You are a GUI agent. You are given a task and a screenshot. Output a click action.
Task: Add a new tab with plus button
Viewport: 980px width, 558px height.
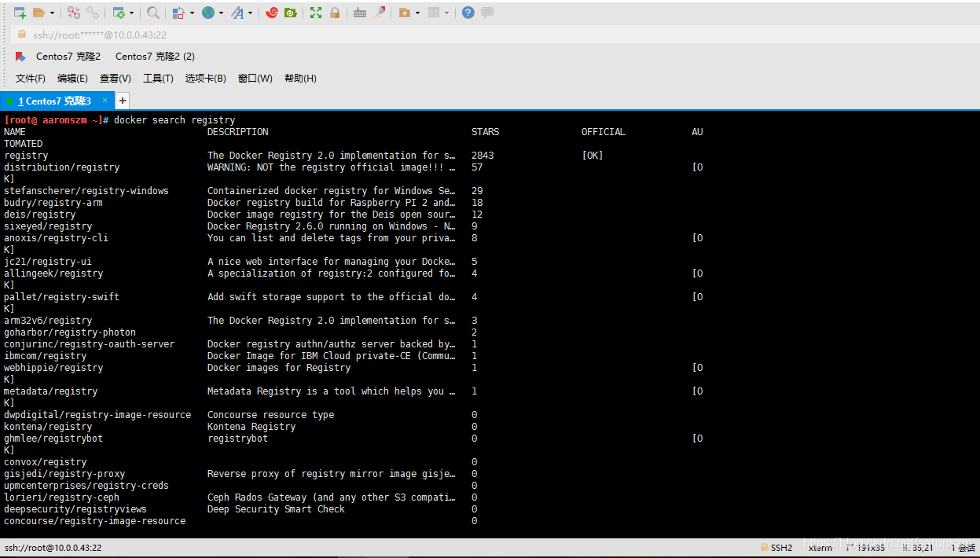122,101
